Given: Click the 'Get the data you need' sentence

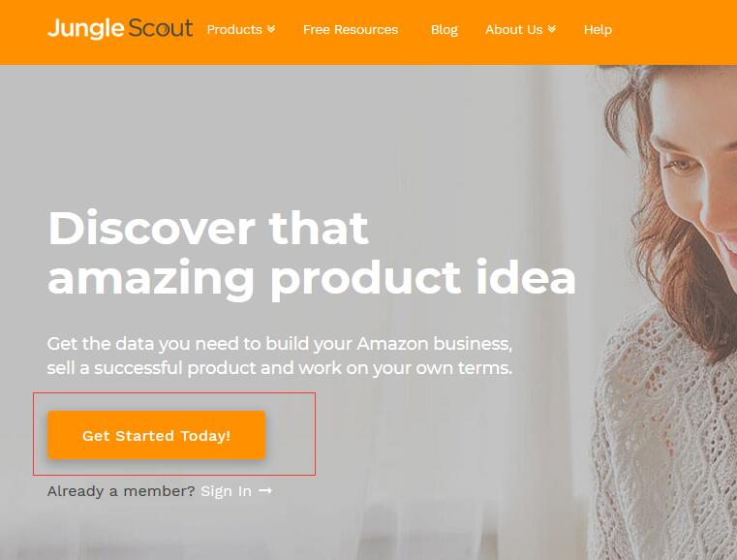Looking at the screenshot, I should (279, 344).
